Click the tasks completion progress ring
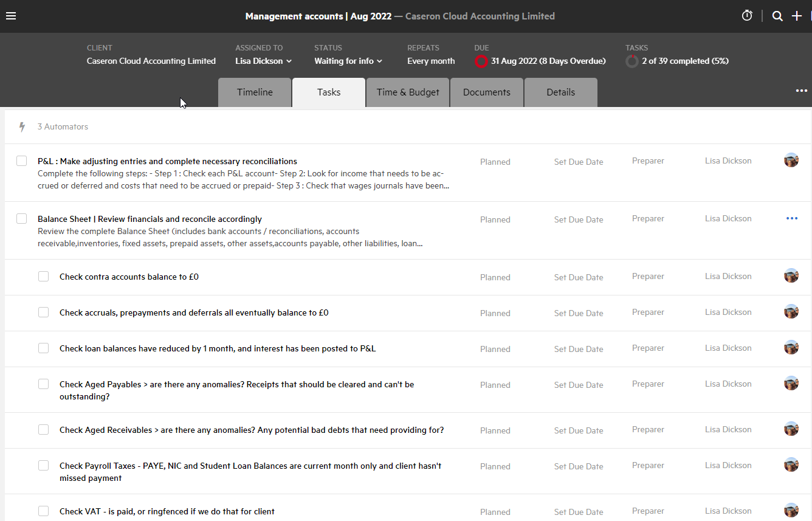The height and width of the screenshot is (521, 812). pyautogui.click(x=631, y=61)
